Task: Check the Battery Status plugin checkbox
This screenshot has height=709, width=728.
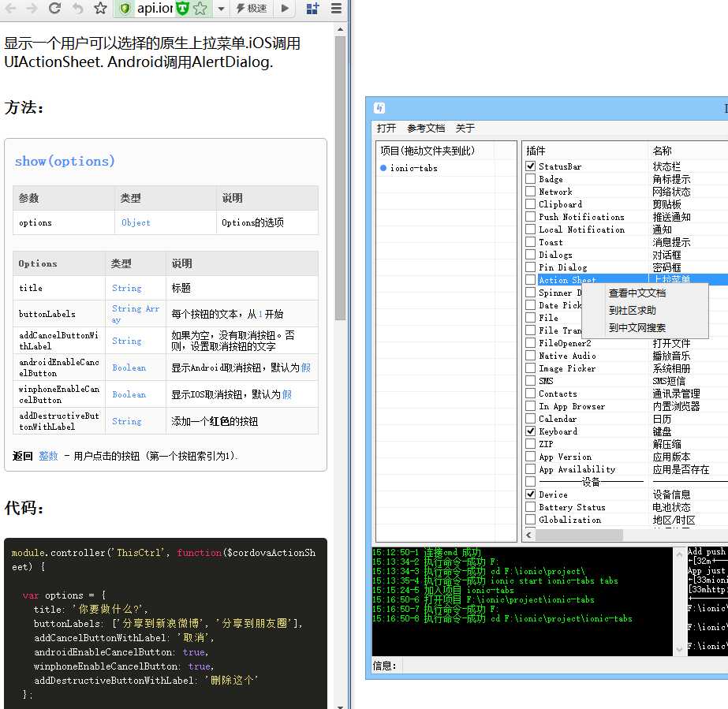Action: click(x=530, y=506)
